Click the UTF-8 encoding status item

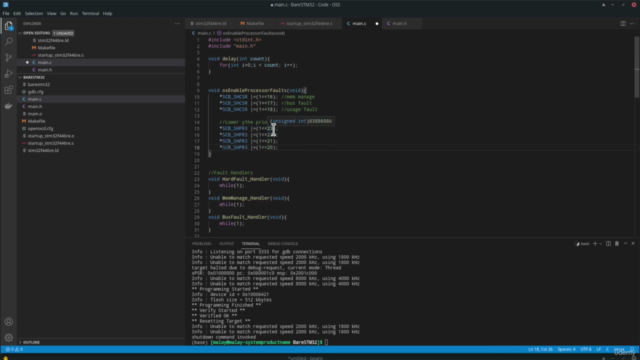(586, 349)
